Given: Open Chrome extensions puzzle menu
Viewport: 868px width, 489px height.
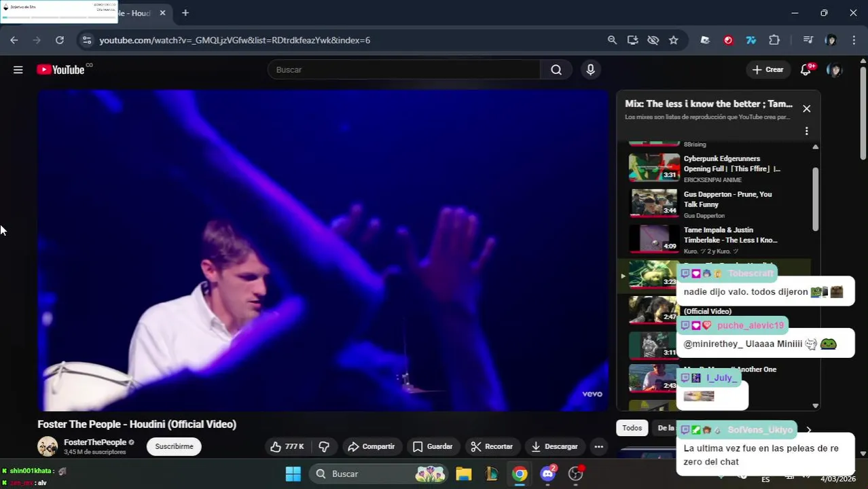Looking at the screenshot, I should click(x=774, y=40).
